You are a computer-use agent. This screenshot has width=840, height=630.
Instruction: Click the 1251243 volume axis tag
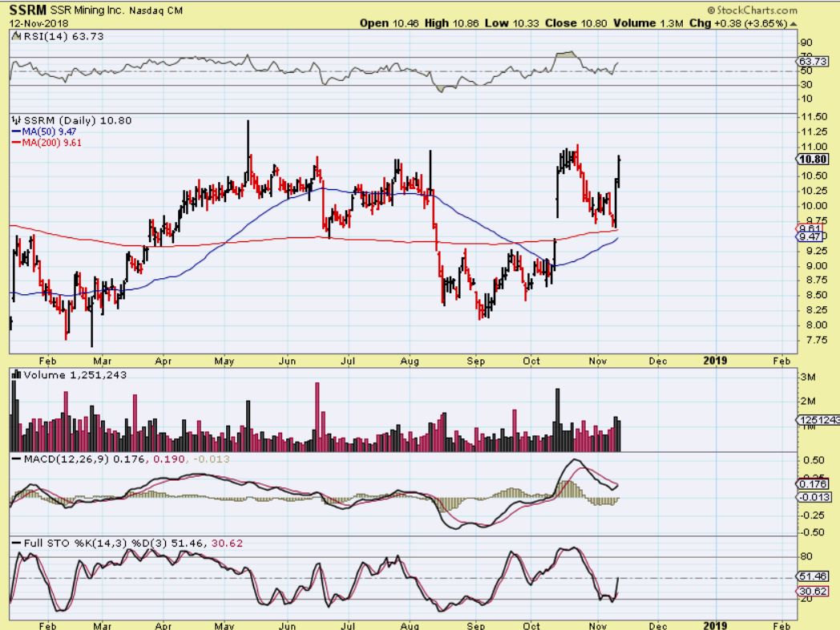pyautogui.click(x=818, y=420)
